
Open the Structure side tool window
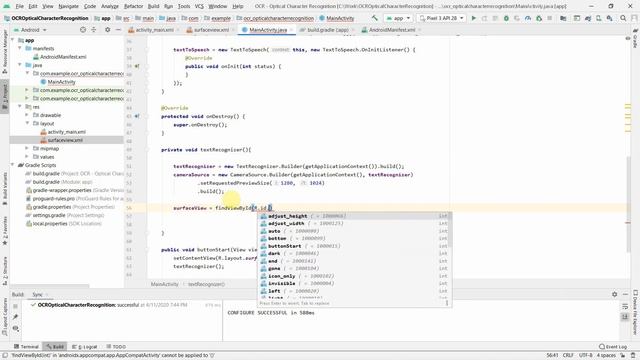4,271
